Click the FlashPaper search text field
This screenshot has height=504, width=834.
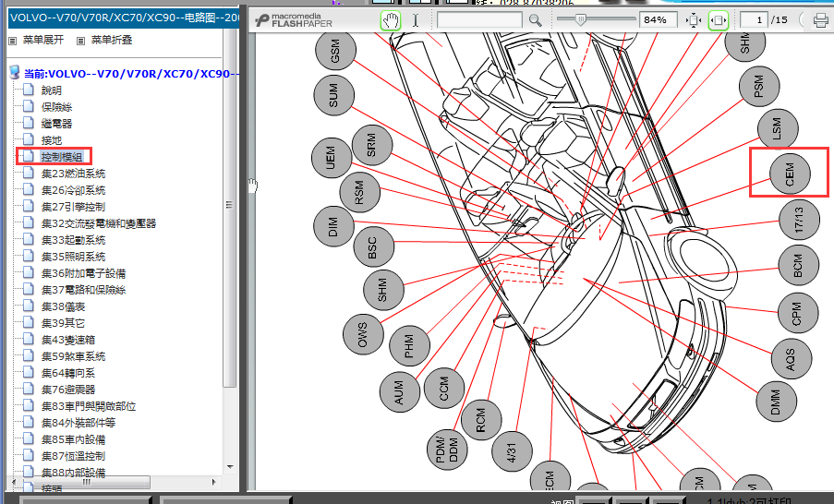coord(479,20)
